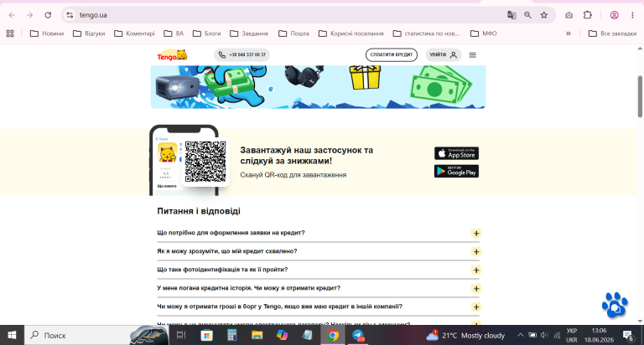Switch the УКР keyboard language indicator
The image size is (644, 345).
click(x=572, y=335)
